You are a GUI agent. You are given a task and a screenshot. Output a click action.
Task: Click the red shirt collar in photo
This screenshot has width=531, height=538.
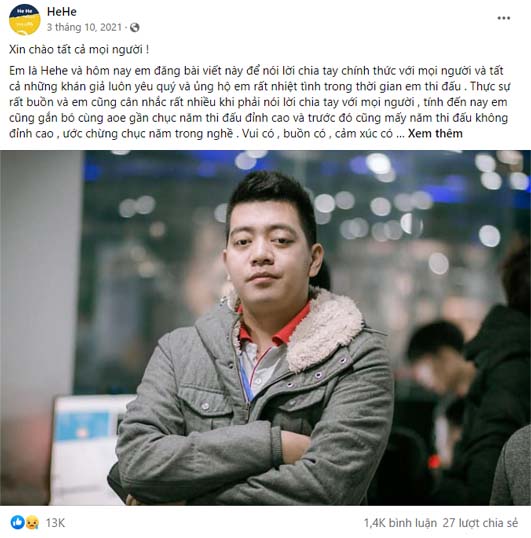coord(274,324)
